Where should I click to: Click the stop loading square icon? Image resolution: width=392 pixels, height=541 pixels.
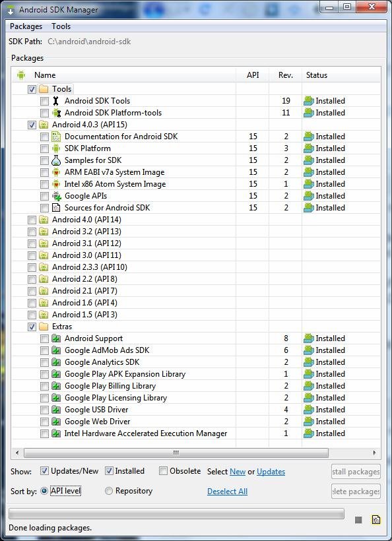pos(358,520)
